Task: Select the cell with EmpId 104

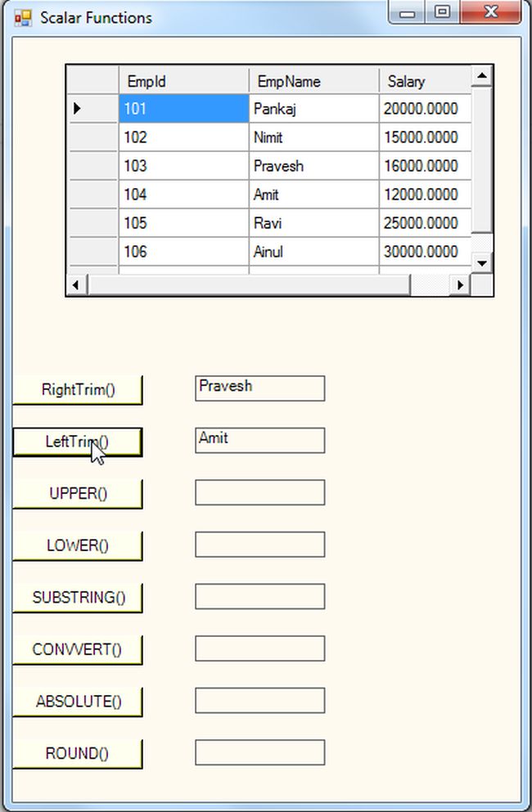Action: 184,194
